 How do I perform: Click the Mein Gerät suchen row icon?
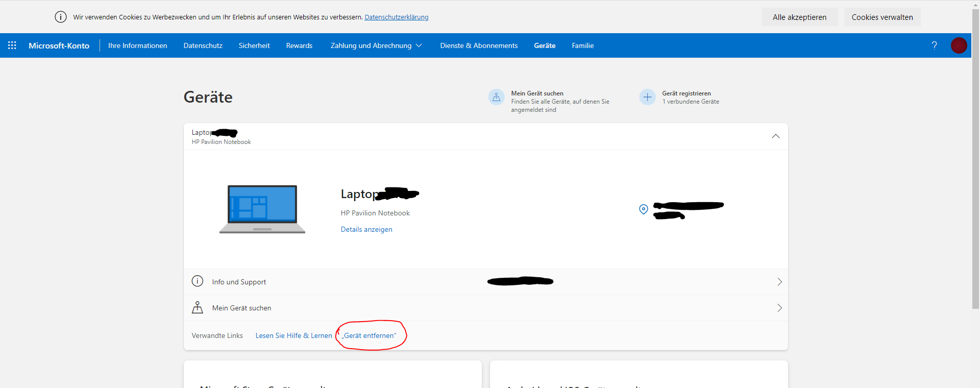(198, 307)
